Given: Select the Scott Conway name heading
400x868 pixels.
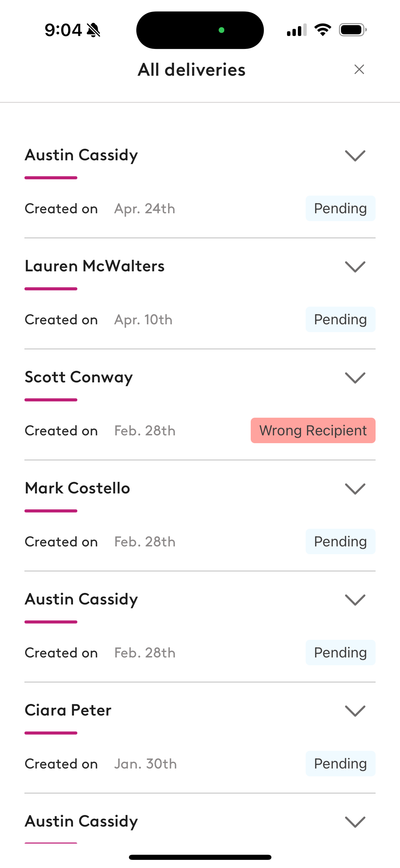Looking at the screenshot, I should (x=79, y=377).
